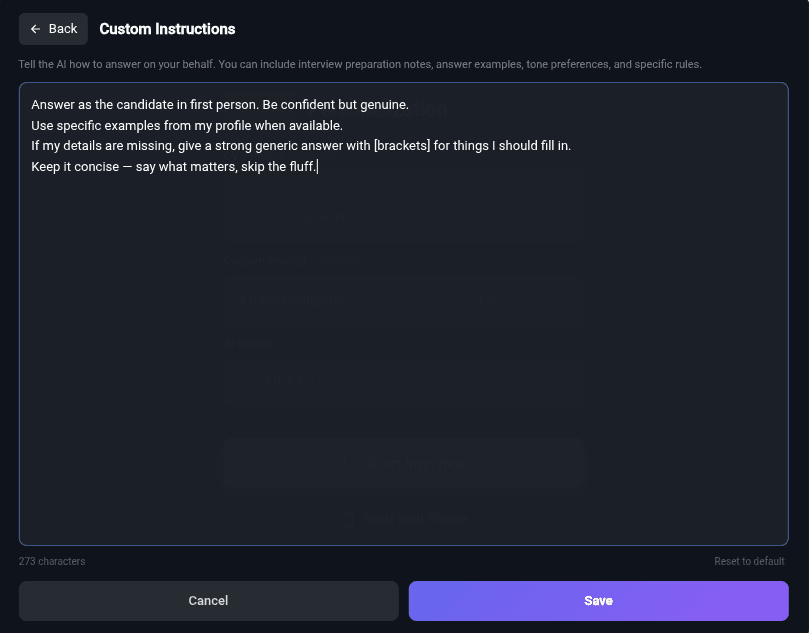
Task: Click the 273 characters counter
Action: [x=51, y=561]
